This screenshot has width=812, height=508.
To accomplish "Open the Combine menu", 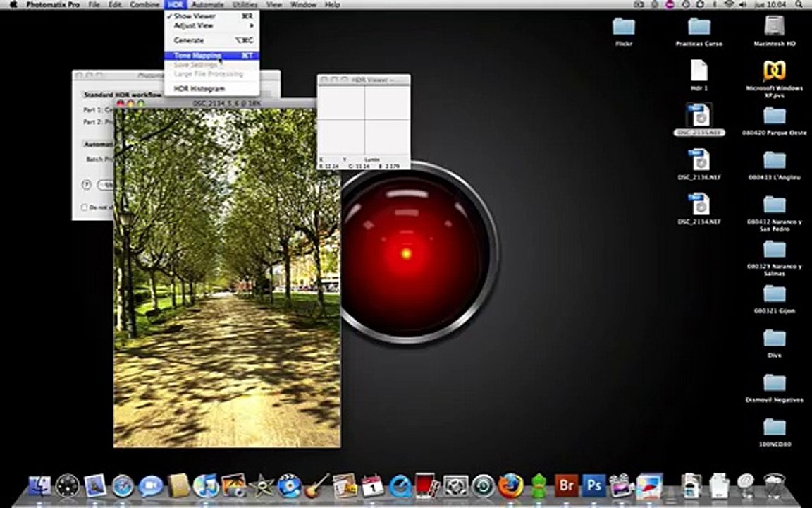I will (x=144, y=5).
